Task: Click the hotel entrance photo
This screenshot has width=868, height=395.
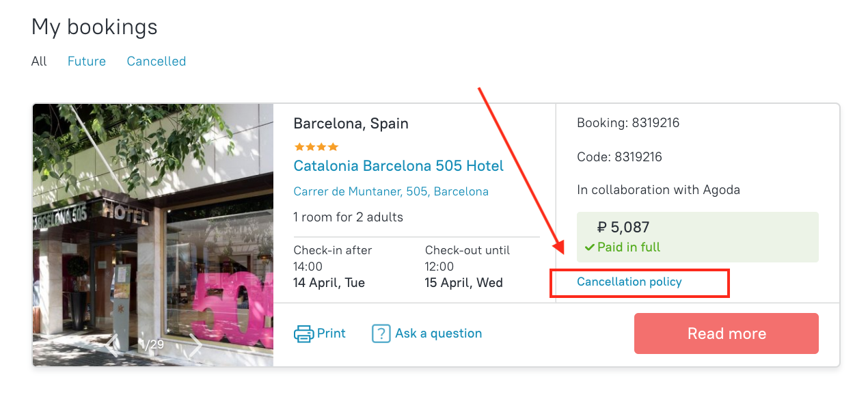Action: coord(152,219)
